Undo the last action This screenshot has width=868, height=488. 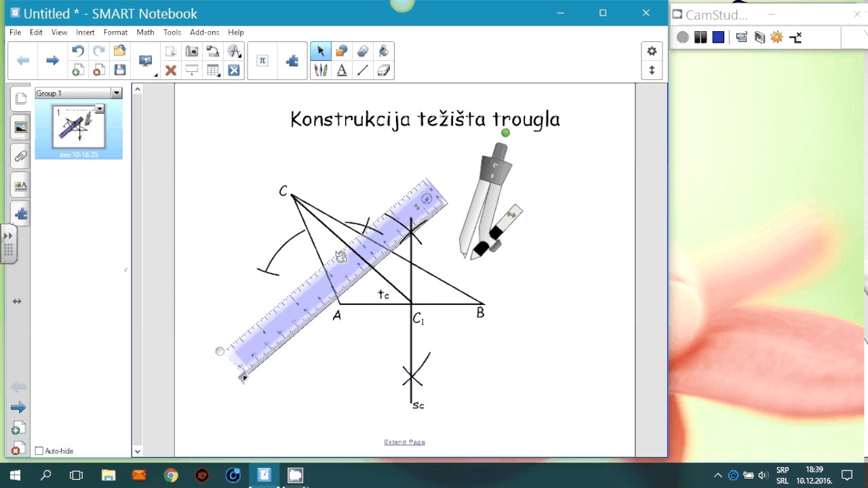coord(78,51)
